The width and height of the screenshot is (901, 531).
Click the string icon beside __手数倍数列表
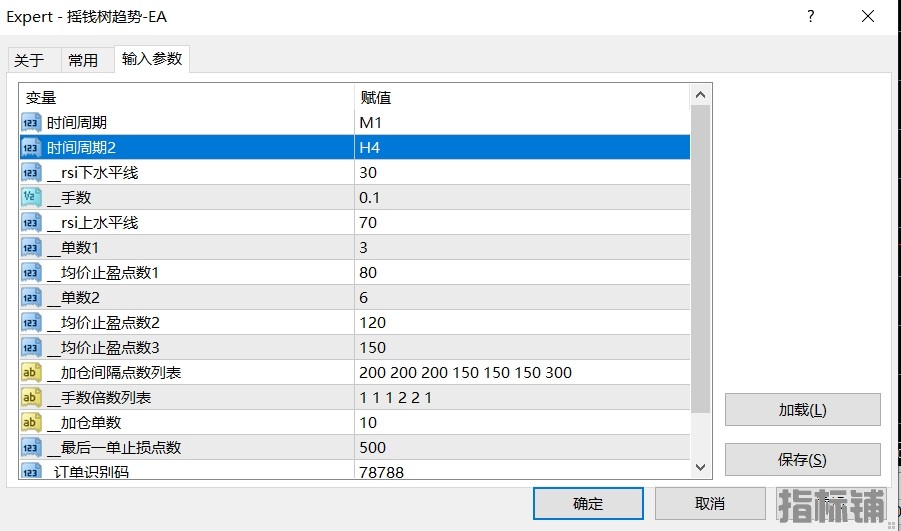click(x=31, y=398)
